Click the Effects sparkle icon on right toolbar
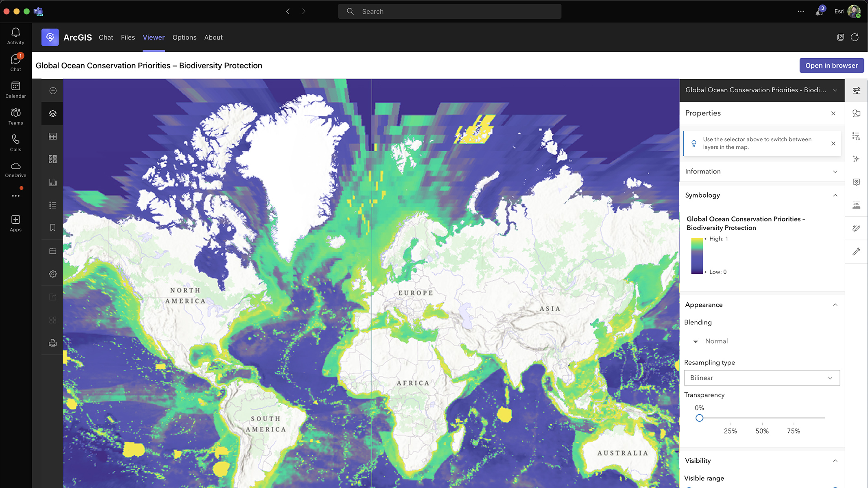This screenshot has width=868, height=488. [x=856, y=159]
